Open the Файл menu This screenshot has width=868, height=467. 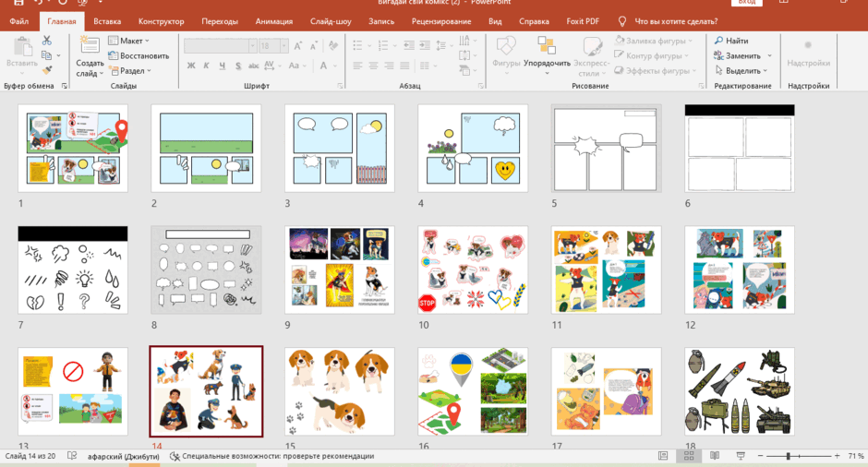pyautogui.click(x=18, y=21)
